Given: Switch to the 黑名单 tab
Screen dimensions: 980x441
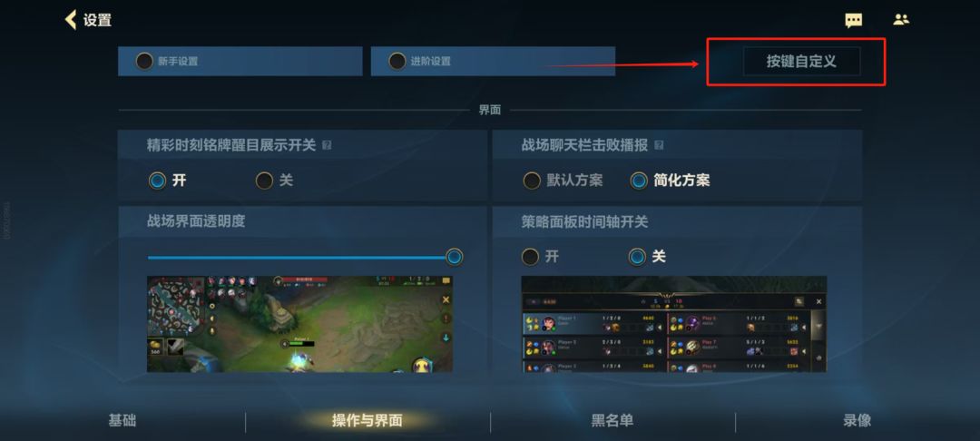Looking at the screenshot, I should point(612,420).
